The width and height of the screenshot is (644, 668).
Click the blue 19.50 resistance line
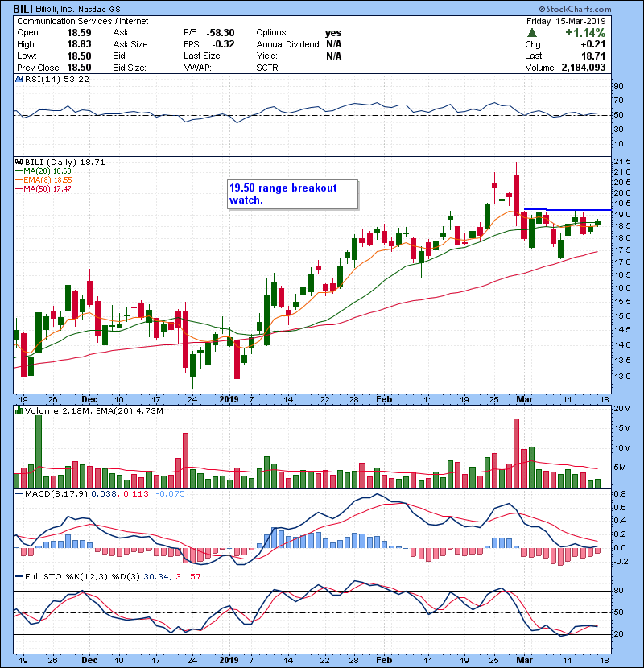pos(568,209)
